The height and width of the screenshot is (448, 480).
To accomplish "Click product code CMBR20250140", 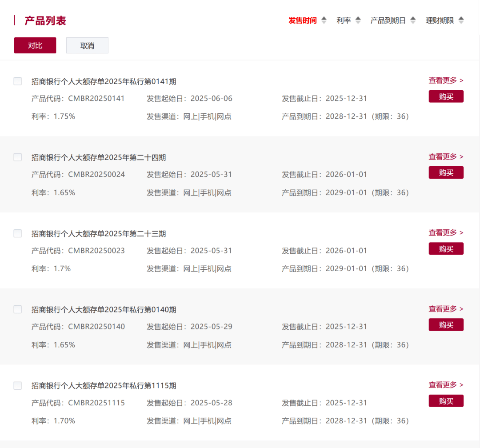I will point(96,326).
